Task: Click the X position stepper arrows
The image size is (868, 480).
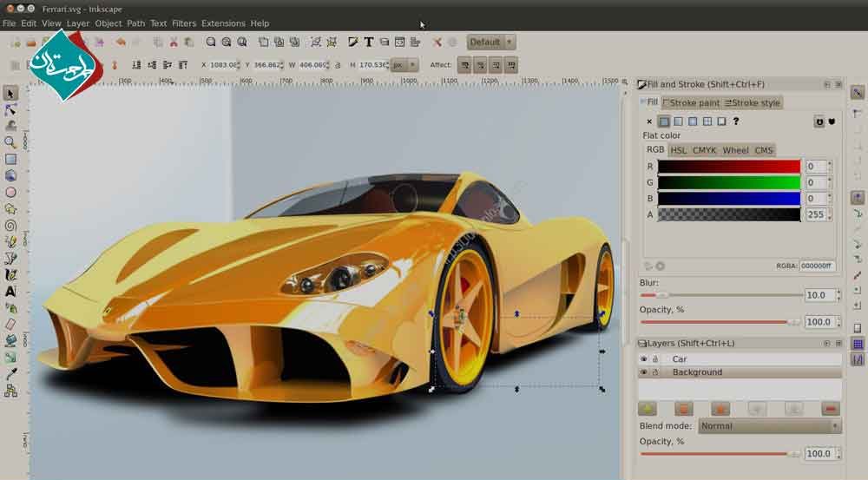Action: point(239,65)
